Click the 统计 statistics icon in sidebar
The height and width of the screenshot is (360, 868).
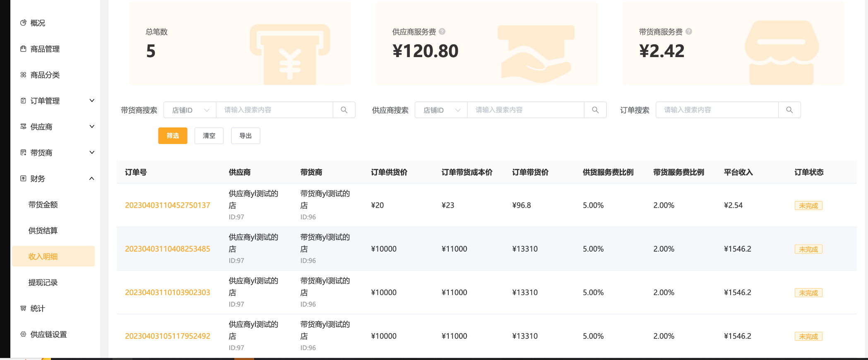[23, 308]
